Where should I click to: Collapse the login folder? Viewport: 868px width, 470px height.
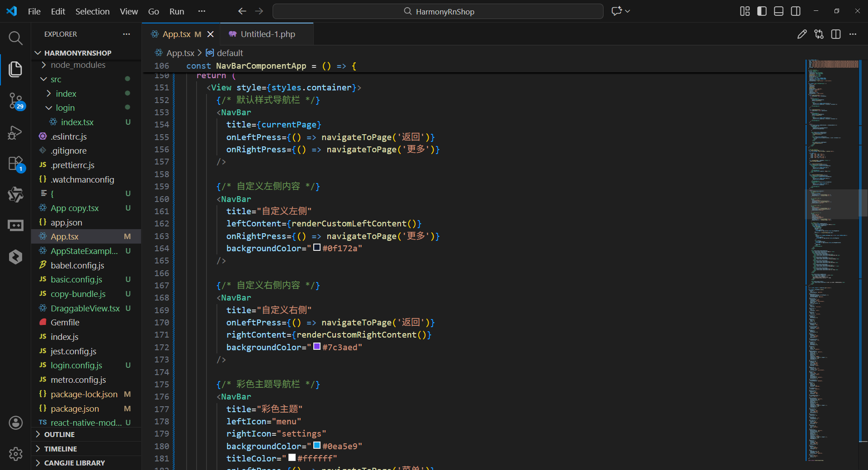(86, 108)
